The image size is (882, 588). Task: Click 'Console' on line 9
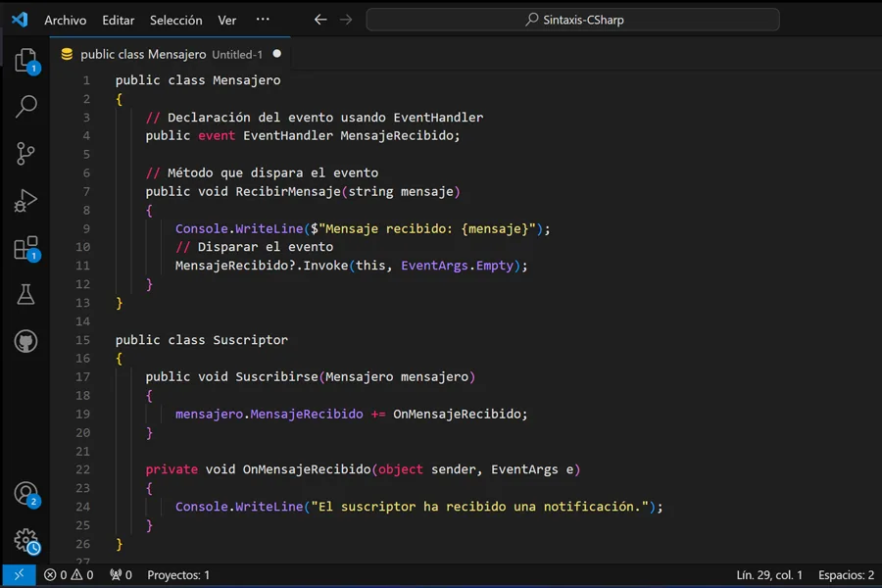[201, 228]
